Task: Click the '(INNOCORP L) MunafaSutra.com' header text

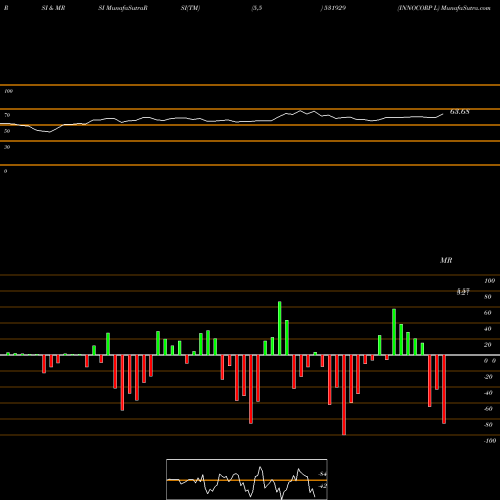Action: coord(444,8)
